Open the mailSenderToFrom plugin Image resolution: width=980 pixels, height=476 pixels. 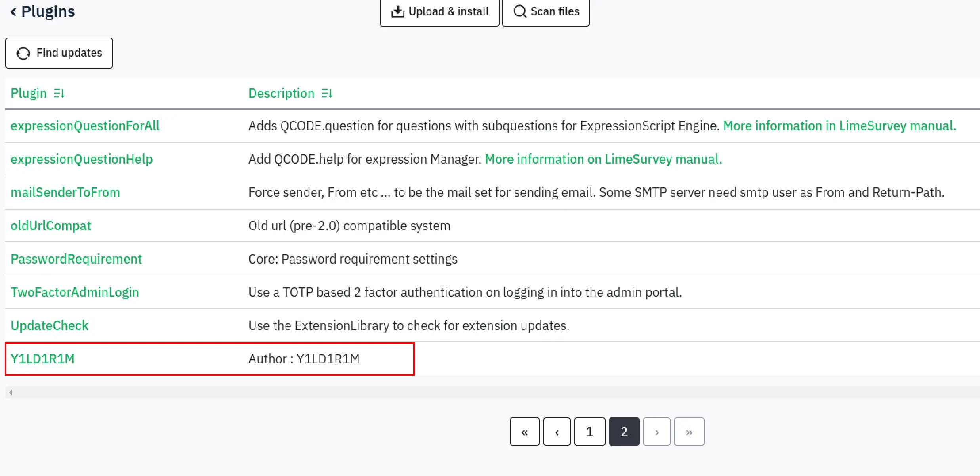(x=65, y=193)
